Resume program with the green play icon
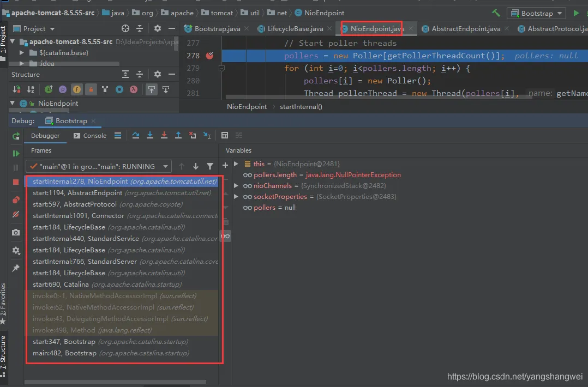Screen dimensions: 588x387 click(x=16, y=154)
